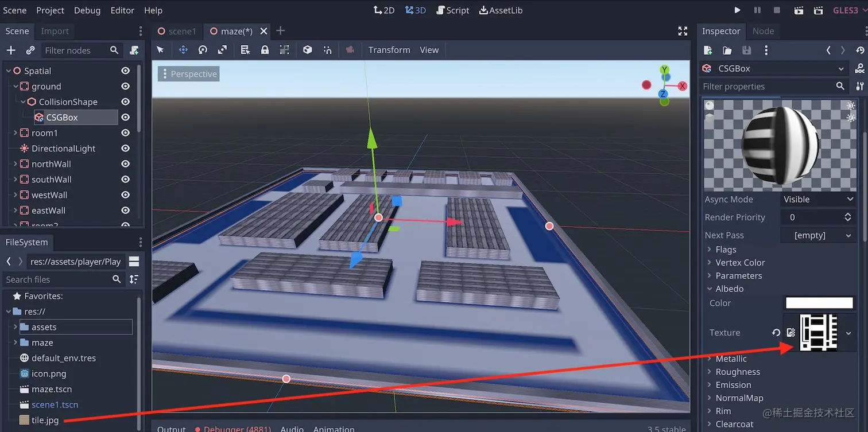Open the Perspective view menu
The height and width of the screenshot is (432, 868).
pos(189,74)
